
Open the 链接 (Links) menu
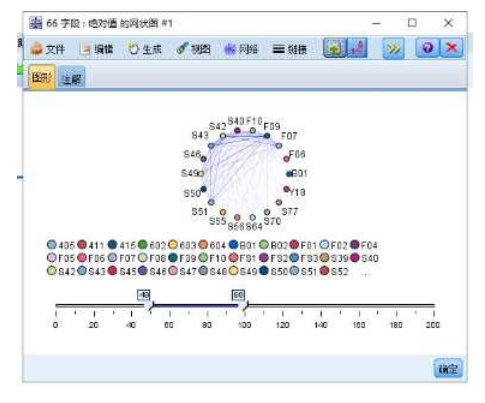pyautogui.click(x=290, y=49)
